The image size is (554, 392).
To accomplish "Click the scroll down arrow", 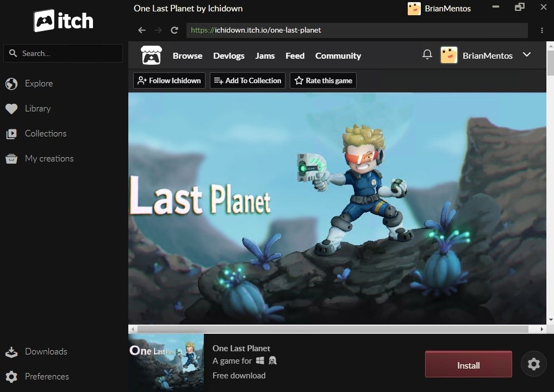I will 550,320.
